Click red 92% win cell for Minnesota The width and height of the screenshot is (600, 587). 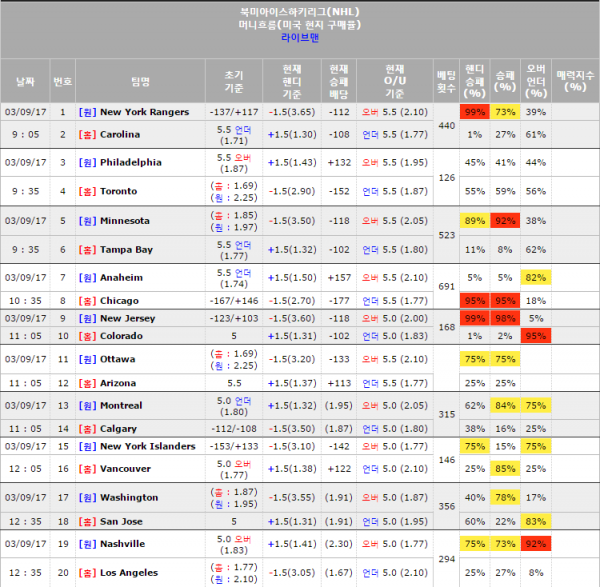505,221
